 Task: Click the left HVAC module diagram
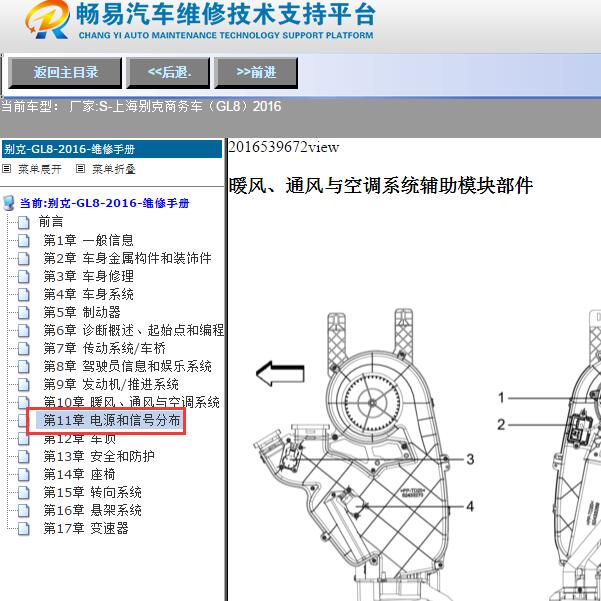[x=351, y=454]
